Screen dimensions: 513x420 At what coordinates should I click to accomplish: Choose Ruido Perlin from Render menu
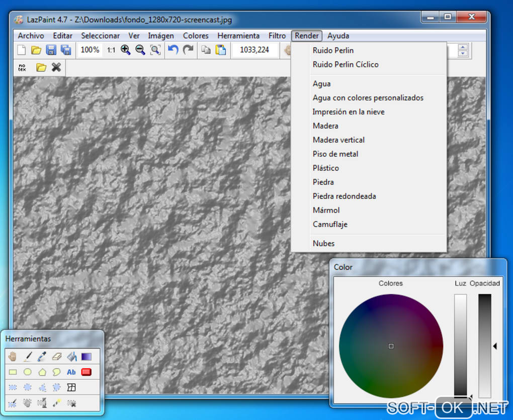[333, 50]
